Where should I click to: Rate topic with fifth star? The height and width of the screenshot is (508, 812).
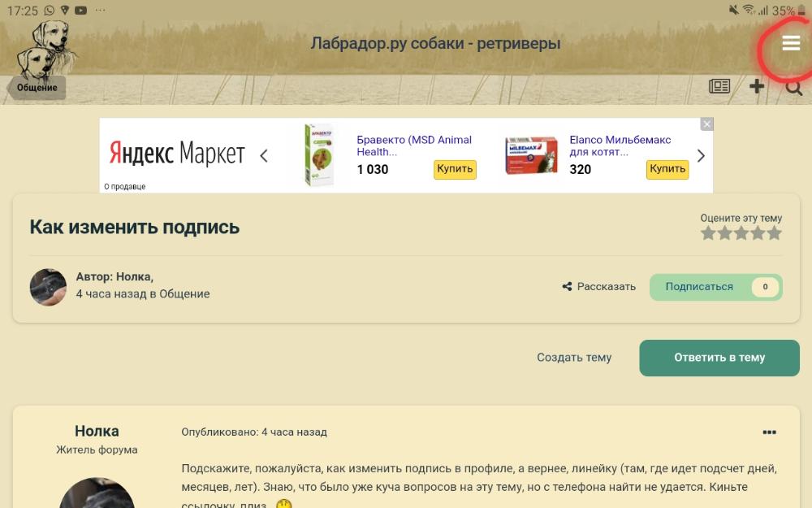coord(775,234)
